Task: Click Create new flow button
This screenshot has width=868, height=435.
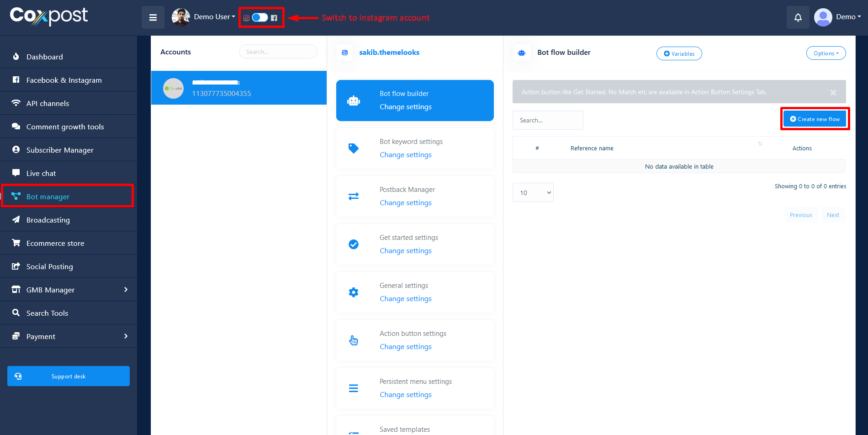Action: 815,119
